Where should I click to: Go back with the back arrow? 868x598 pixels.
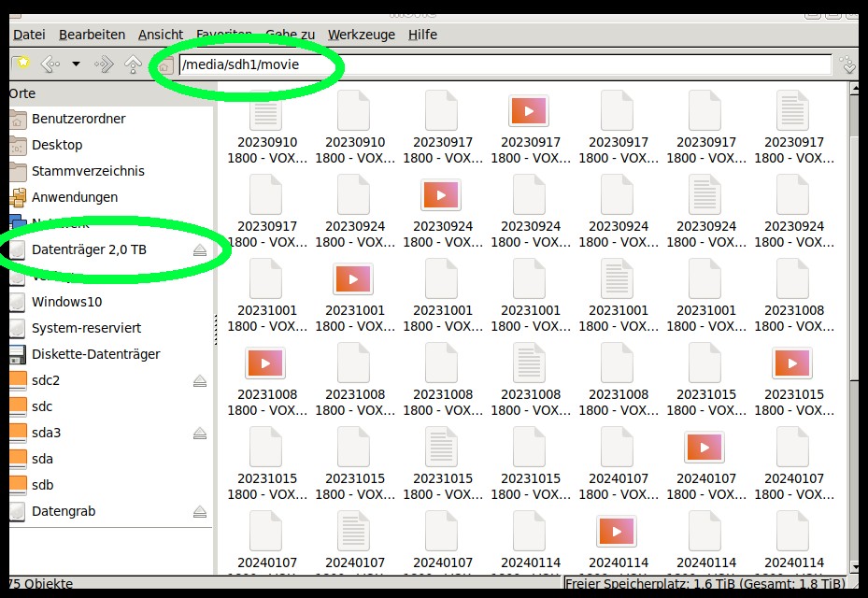coord(50,64)
